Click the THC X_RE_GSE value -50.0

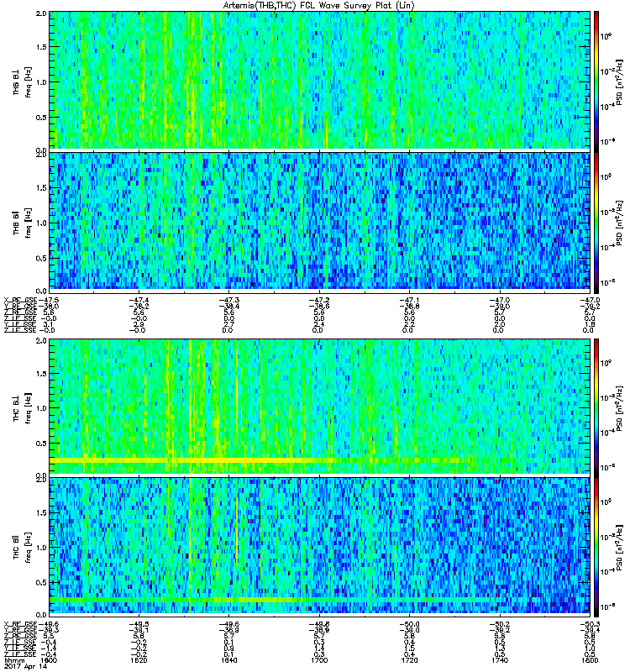pyautogui.click(x=409, y=624)
